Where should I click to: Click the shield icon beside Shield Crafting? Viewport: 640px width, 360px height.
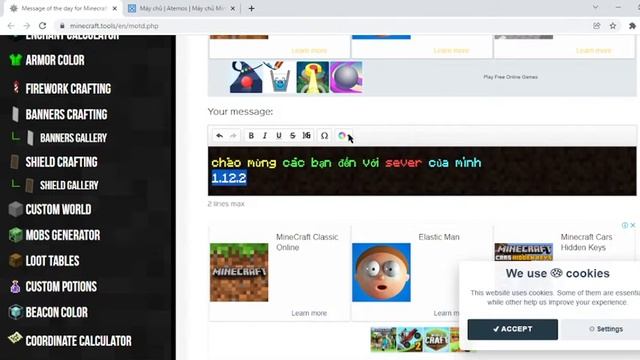(15, 162)
